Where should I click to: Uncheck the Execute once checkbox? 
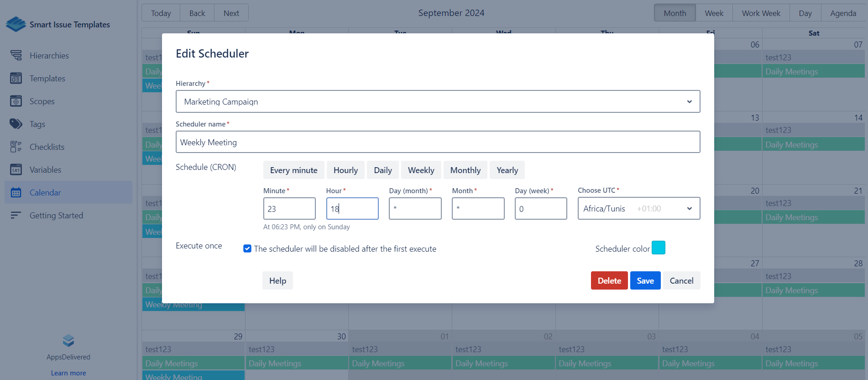[247, 248]
